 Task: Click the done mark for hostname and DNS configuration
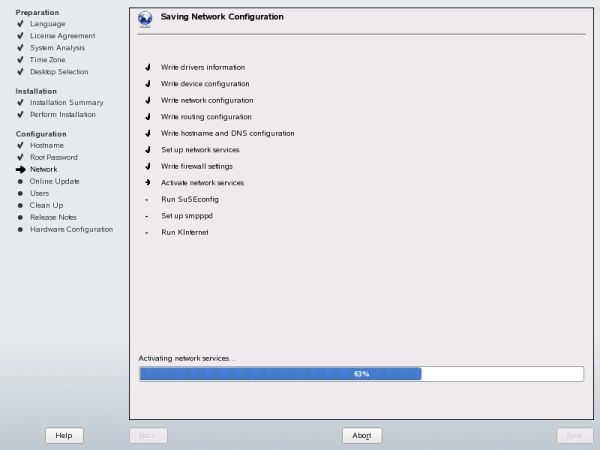tap(148, 133)
